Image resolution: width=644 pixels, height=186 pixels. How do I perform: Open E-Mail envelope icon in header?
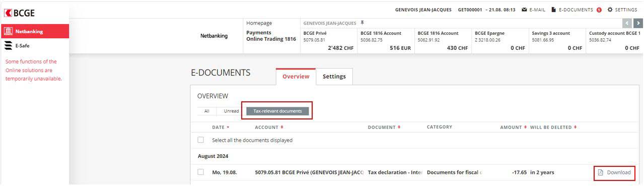pyautogui.click(x=524, y=10)
